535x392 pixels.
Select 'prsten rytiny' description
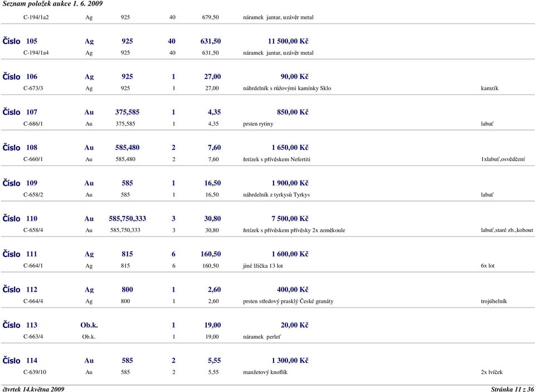click(x=259, y=124)
